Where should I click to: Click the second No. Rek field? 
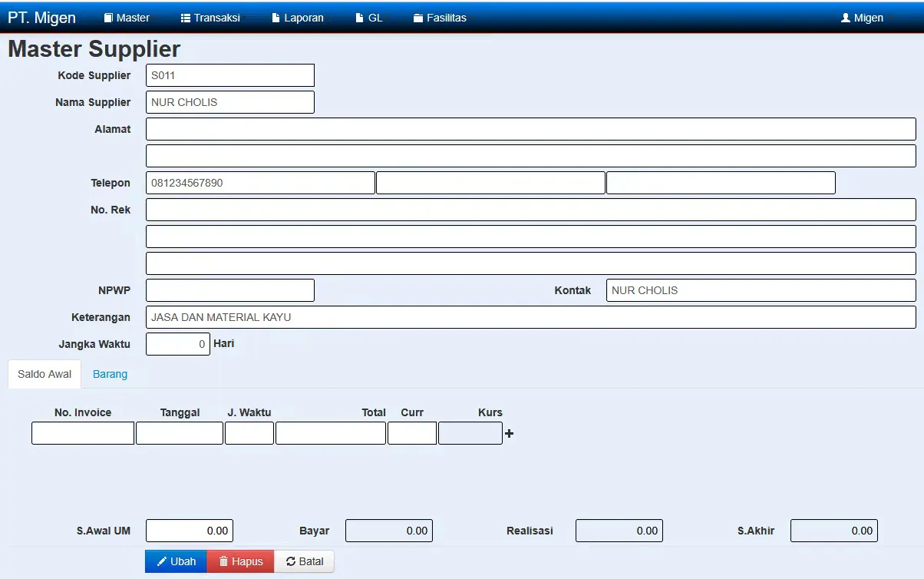point(531,237)
